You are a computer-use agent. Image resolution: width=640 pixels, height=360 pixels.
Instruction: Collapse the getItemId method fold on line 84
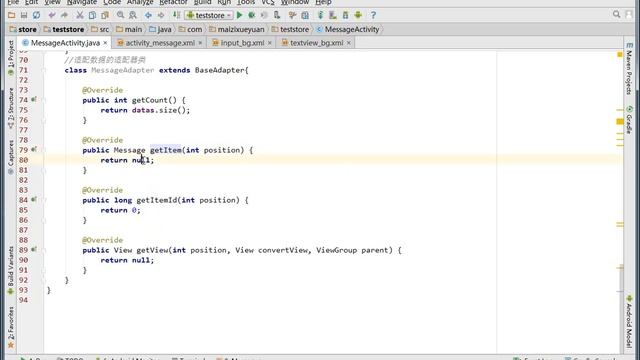click(44, 200)
